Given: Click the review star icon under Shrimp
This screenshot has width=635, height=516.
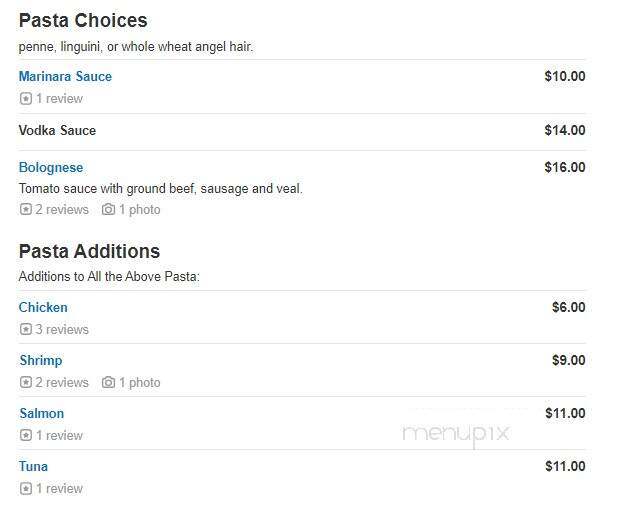Looking at the screenshot, I should pos(26,382).
